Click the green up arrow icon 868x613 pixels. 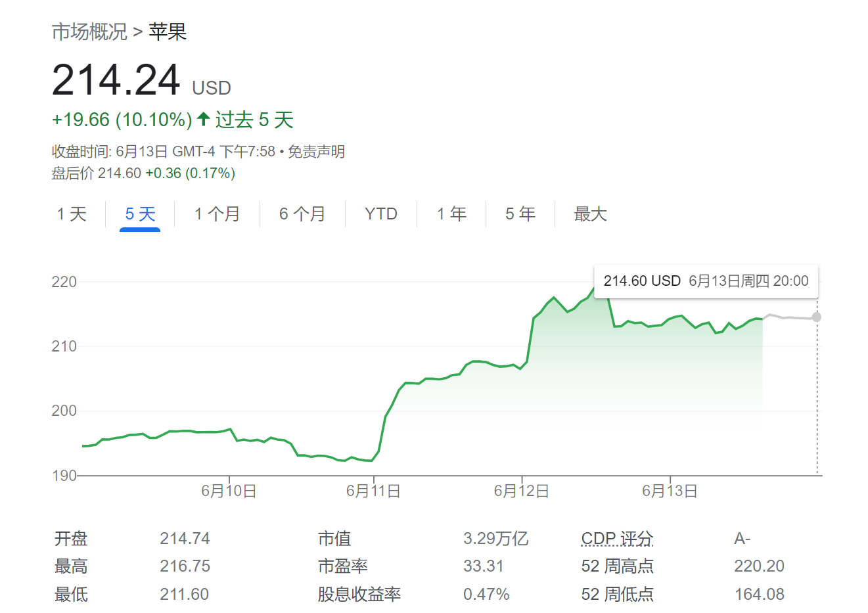[204, 119]
